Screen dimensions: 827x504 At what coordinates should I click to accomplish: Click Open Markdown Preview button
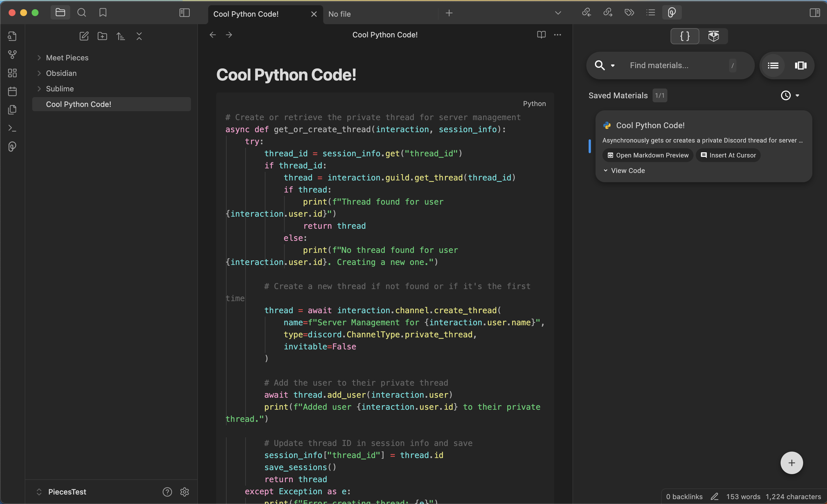[648, 155]
